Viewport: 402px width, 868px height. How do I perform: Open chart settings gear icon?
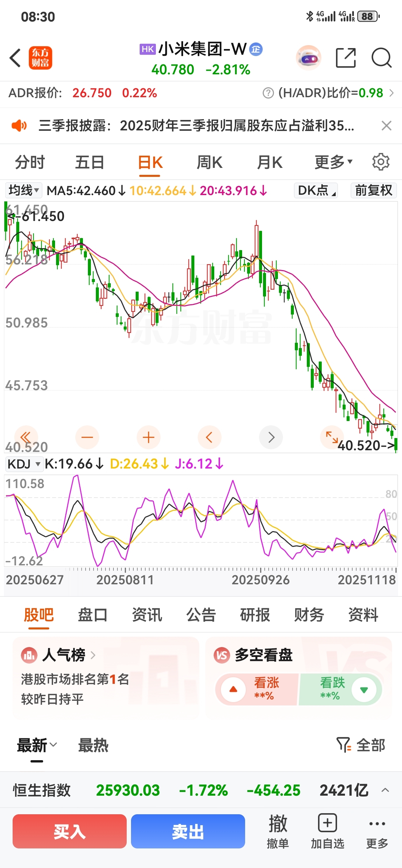381,162
